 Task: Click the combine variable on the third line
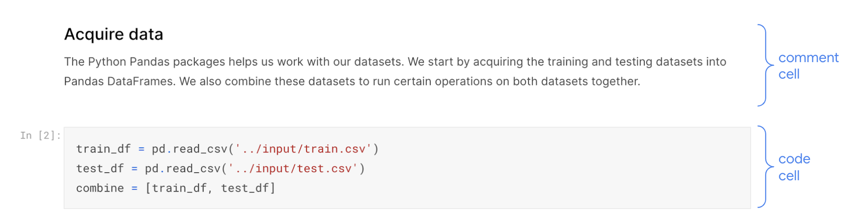point(100,188)
